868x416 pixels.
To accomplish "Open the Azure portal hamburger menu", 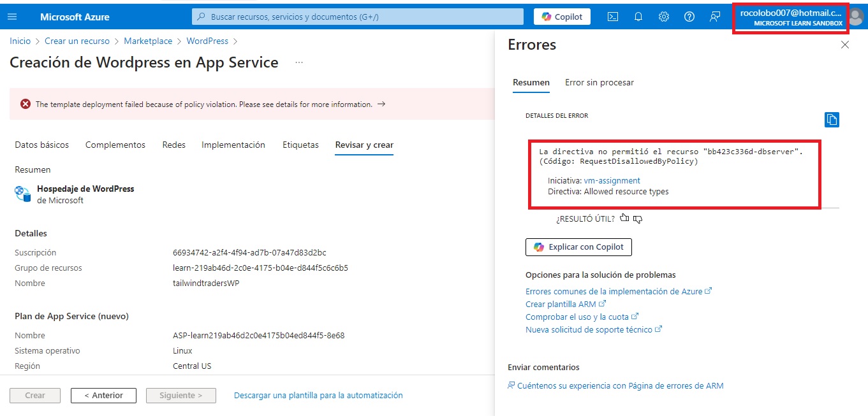I will [12, 17].
